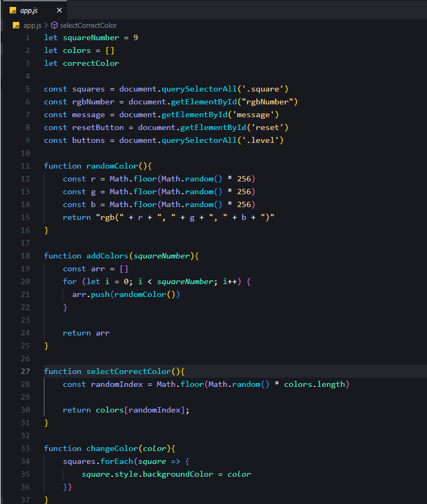
Task: Click the function symbol icon in the breadcrumb
Action: pos(54,25)
